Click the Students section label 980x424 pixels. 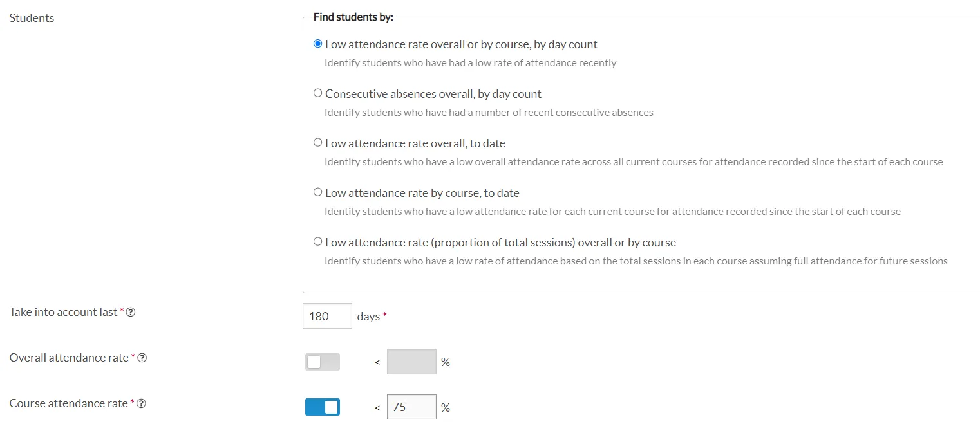[32, 18]
